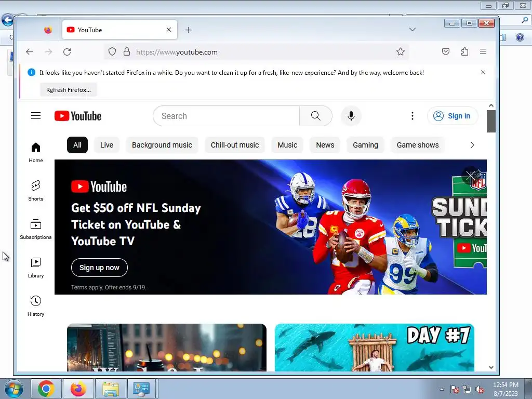Dismiss the Firefox refresh notification bar

click(x=483, y=72)
